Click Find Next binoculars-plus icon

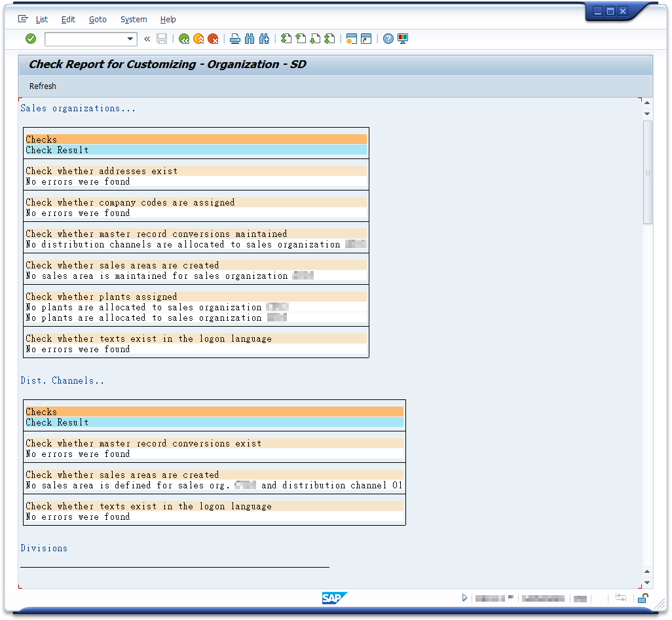pos(264,39)
